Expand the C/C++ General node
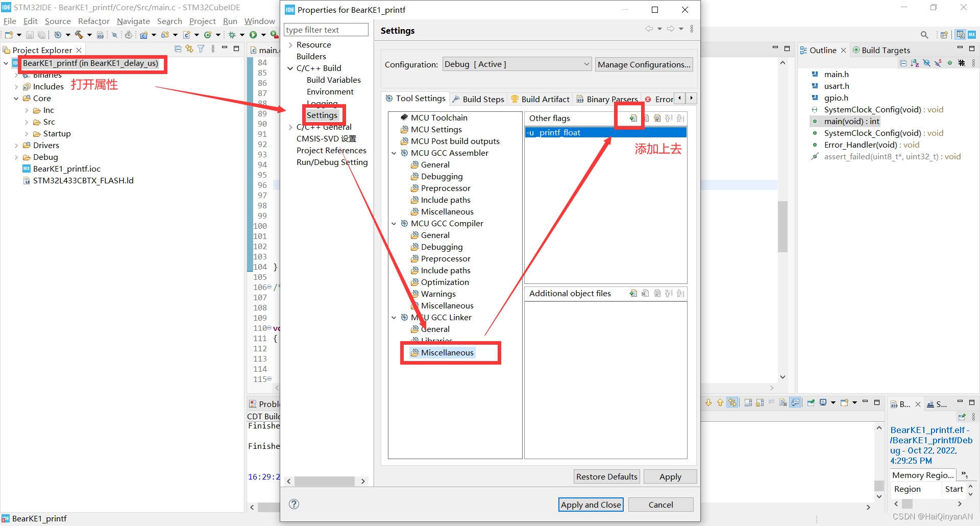This screenshot has height=526, width=980. [x=290, y=127]
